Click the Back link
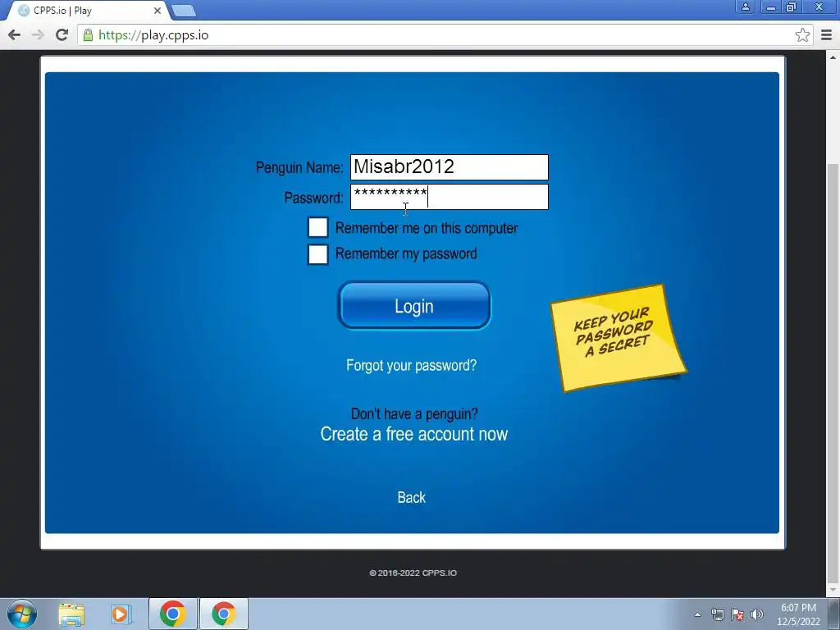The width and height of the screenshot is (840, 630). click(412, 498)
